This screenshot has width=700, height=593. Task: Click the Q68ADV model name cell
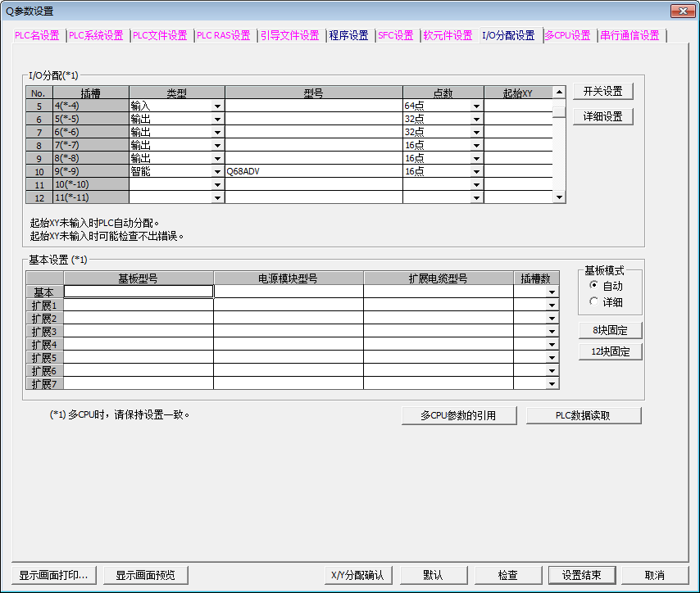[x=313, y=172]
